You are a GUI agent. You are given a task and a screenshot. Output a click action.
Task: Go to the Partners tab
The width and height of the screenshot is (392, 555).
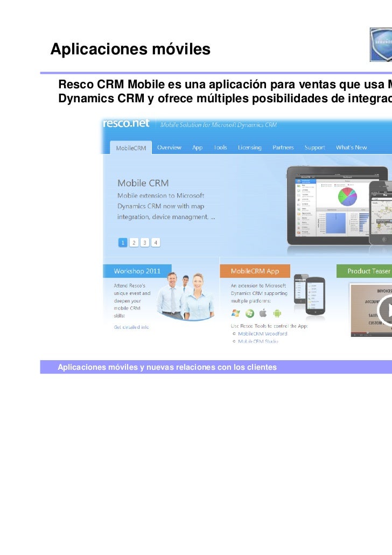pyautogui.click(x=283, y=147)
